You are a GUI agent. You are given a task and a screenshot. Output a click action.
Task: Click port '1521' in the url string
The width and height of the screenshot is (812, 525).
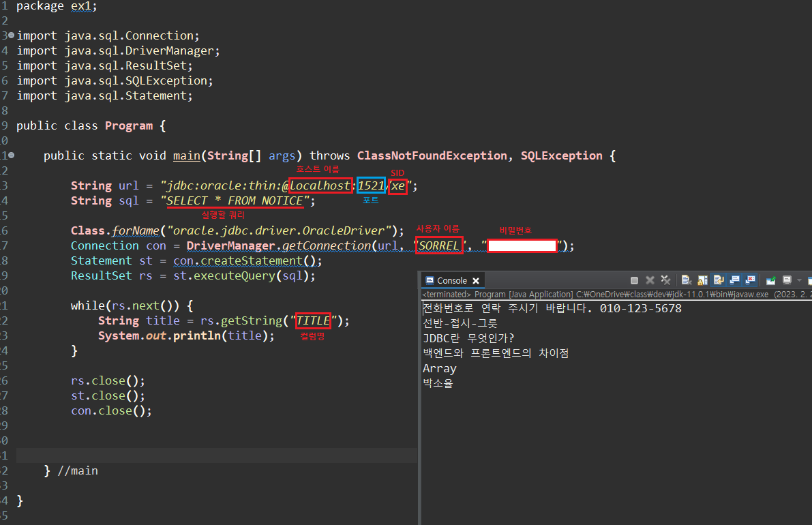pos(371,185)
